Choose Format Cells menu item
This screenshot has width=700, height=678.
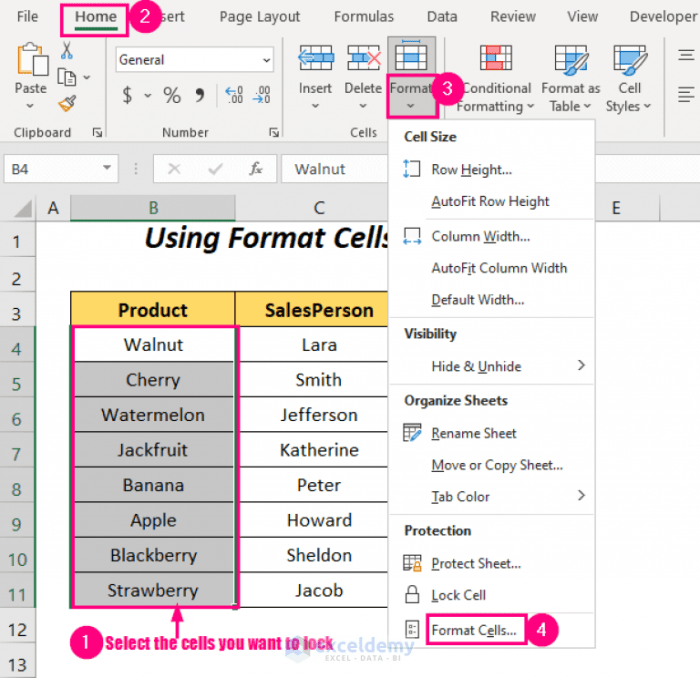492,630
